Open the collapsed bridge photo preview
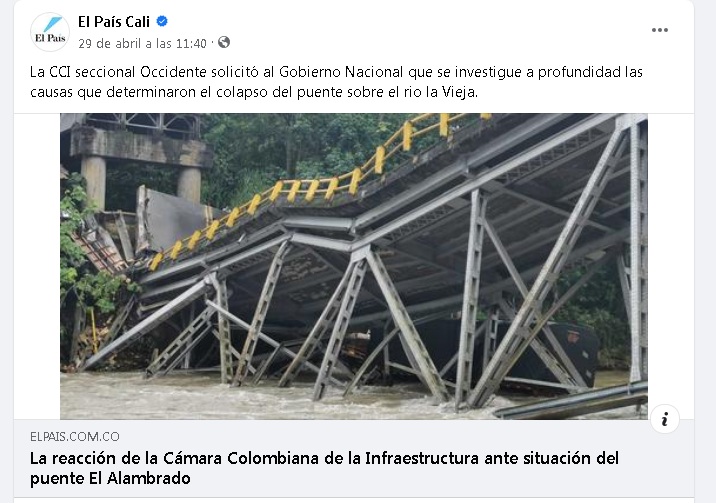This screenshot has height=503, width=716. (354, 266)
